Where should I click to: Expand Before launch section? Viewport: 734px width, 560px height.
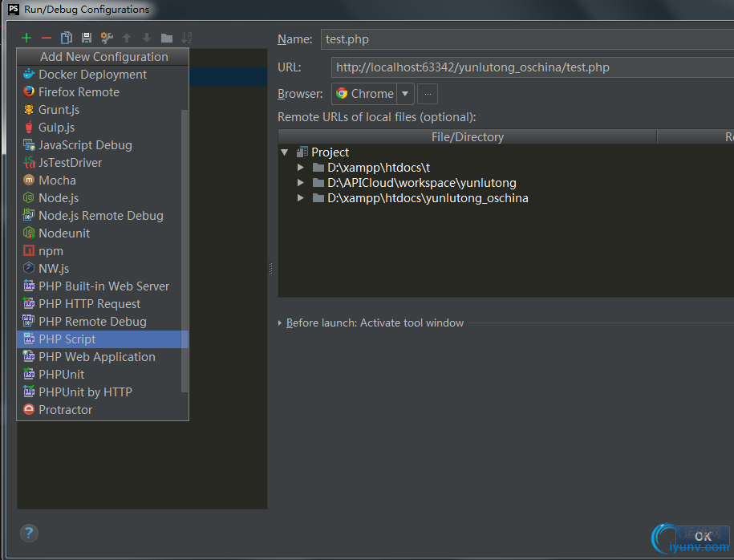[x=280, y=323]
